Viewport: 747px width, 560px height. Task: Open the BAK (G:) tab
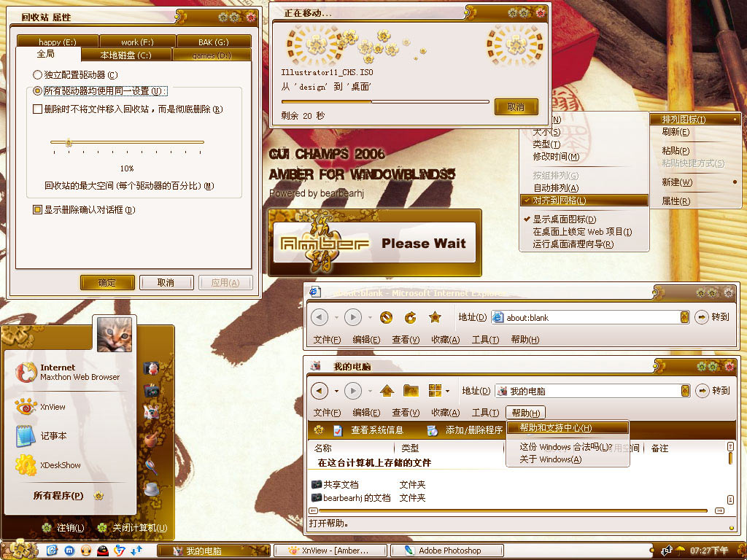214,42
